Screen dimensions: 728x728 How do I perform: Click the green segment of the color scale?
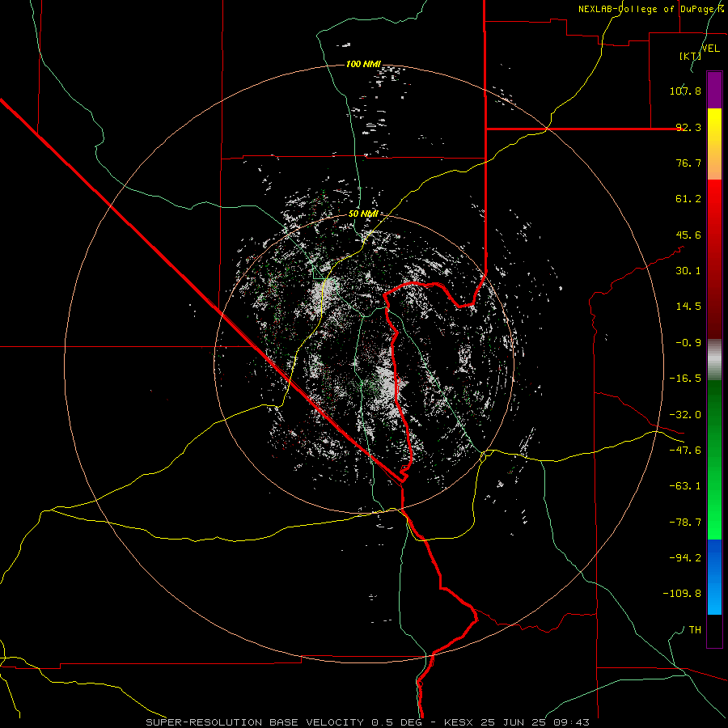click(x=714, y=459)
